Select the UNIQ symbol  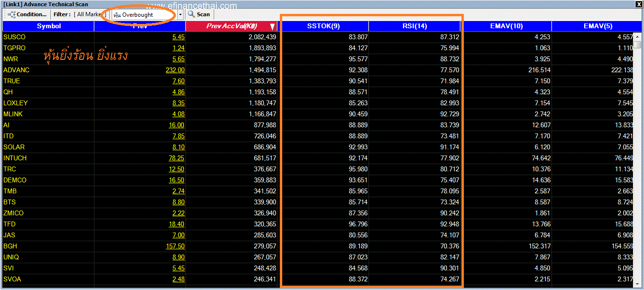click(11, 257)
